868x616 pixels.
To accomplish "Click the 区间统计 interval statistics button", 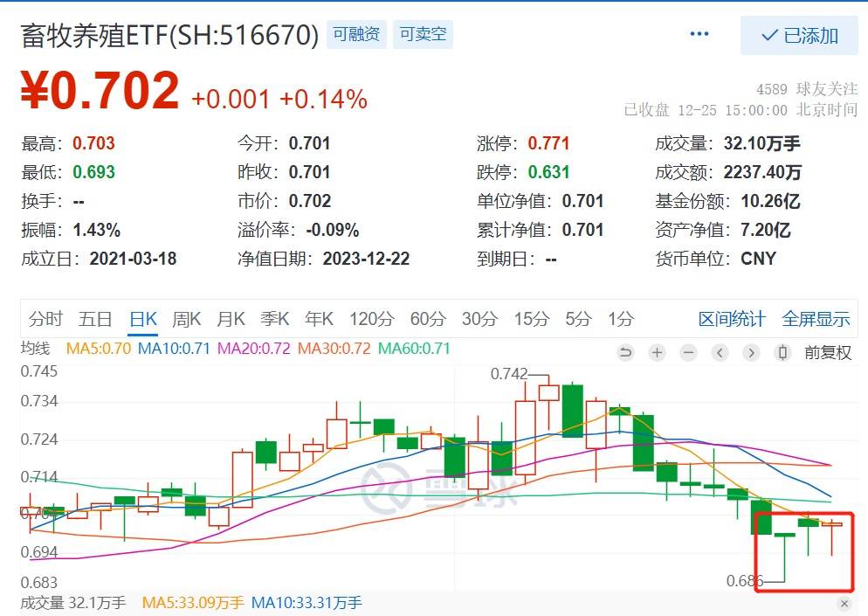I will [732, 320].
